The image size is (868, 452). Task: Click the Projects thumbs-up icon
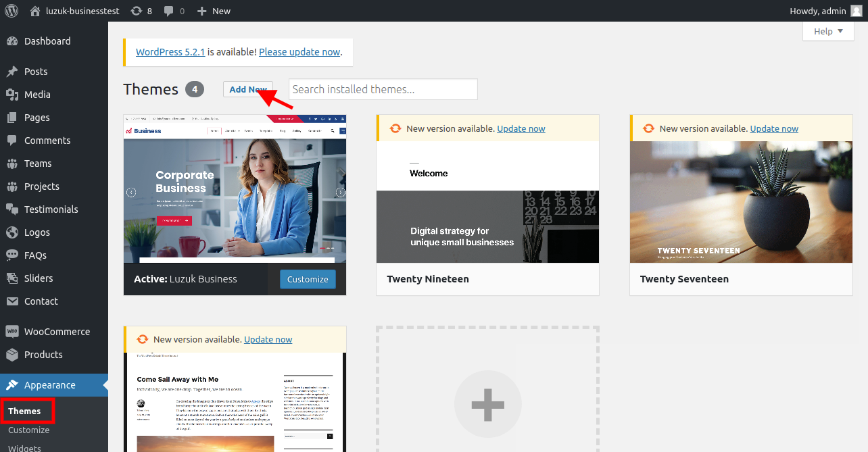(x=12, y=186)
